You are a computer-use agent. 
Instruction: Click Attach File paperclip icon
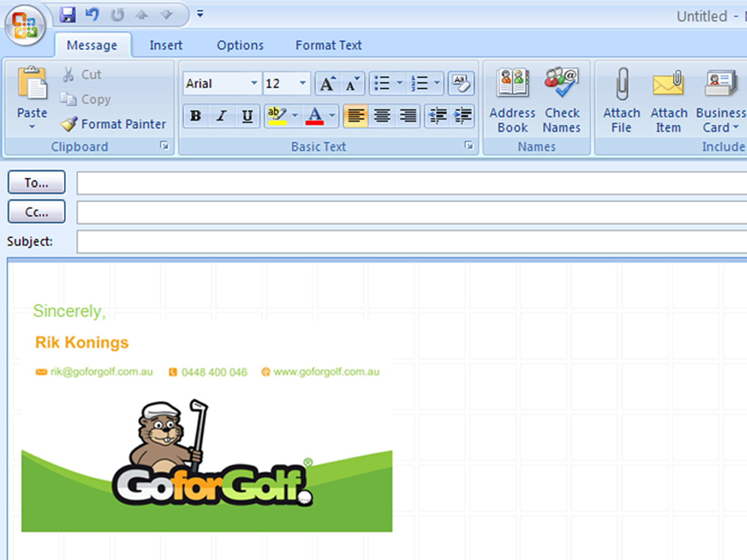click(621, 84)
